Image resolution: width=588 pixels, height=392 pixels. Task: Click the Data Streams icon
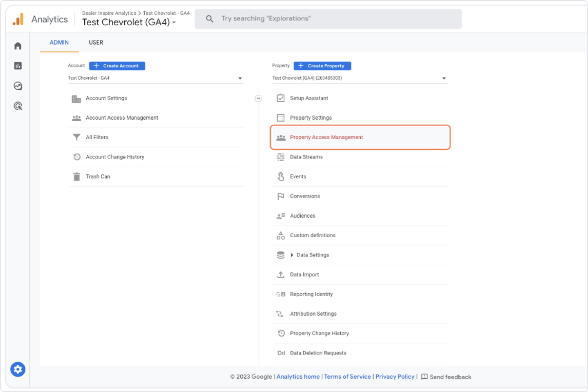click(281, 157)
